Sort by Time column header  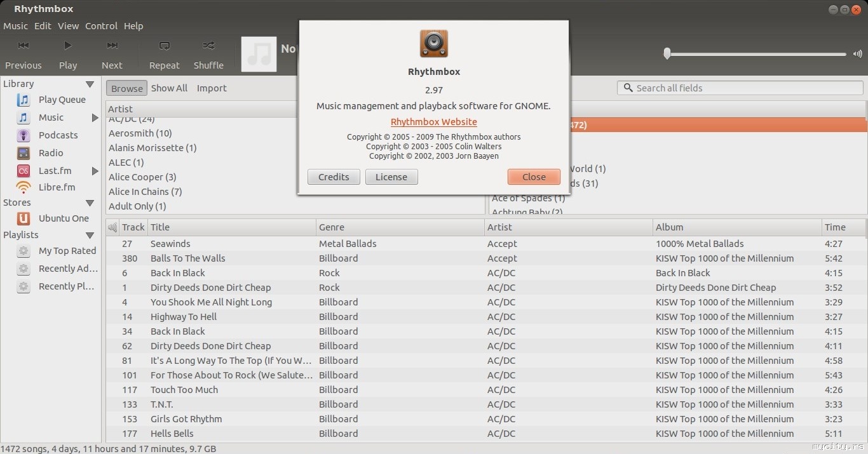pos(843,227)
